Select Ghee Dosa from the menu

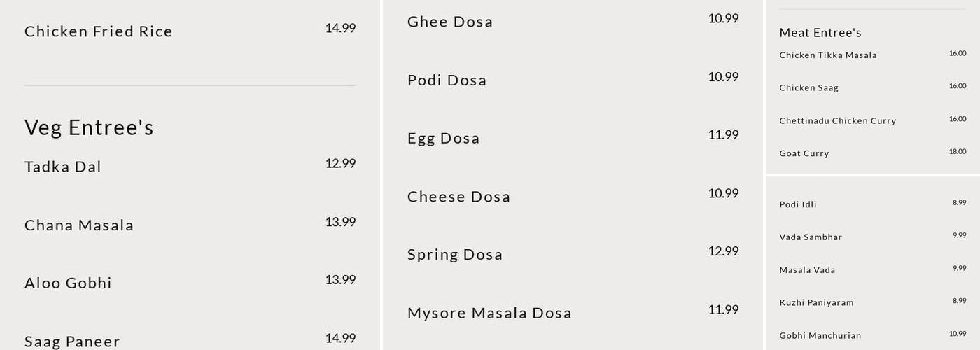tap(450, 22)
